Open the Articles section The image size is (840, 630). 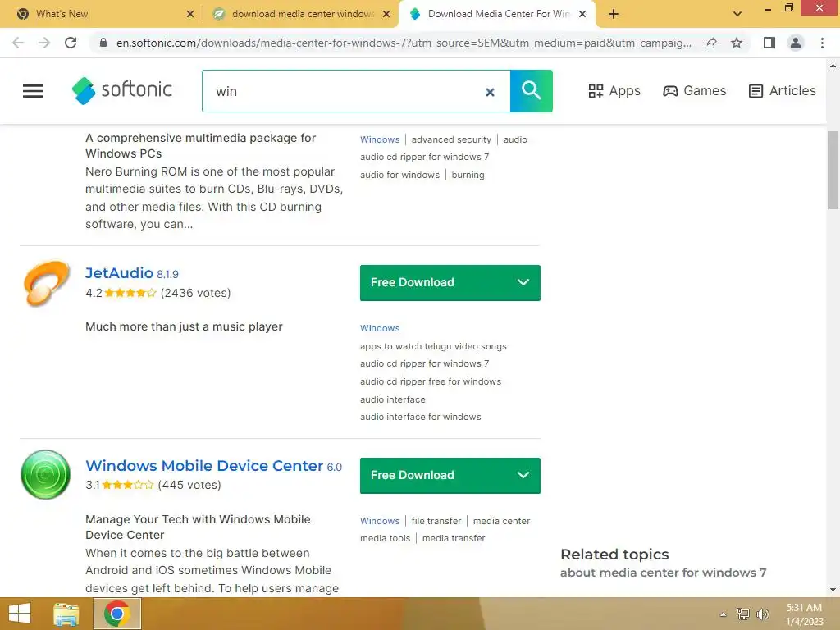782,91
